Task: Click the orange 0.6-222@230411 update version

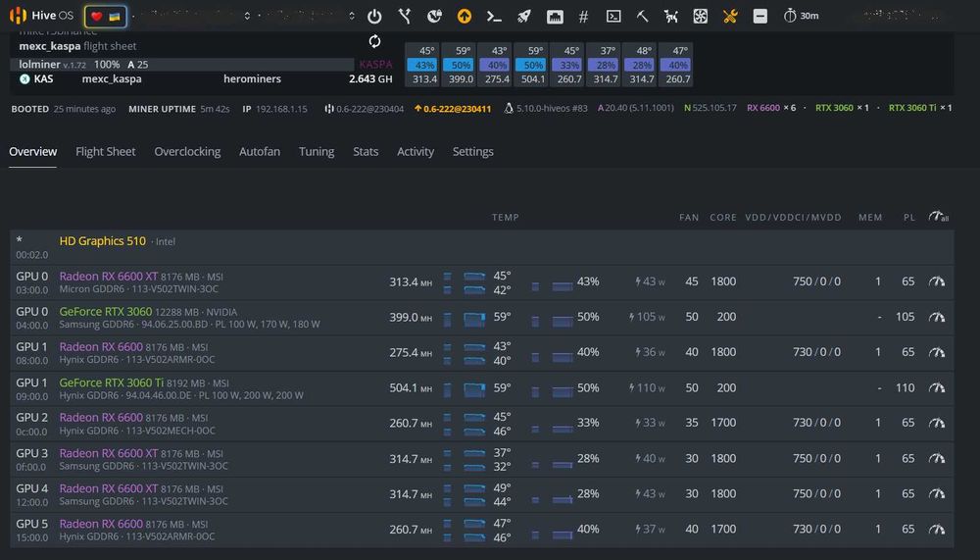Action: click(x=454, y=109)
